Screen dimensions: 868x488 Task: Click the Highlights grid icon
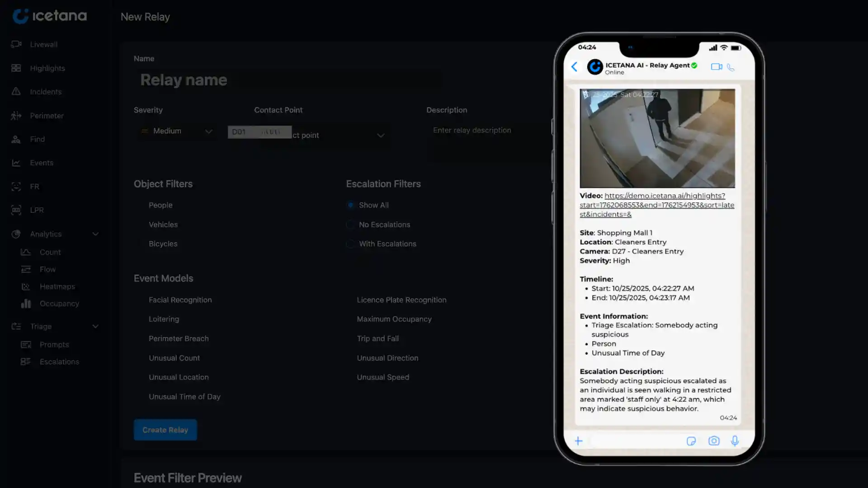pyautogui.click(x=16, y=68)
